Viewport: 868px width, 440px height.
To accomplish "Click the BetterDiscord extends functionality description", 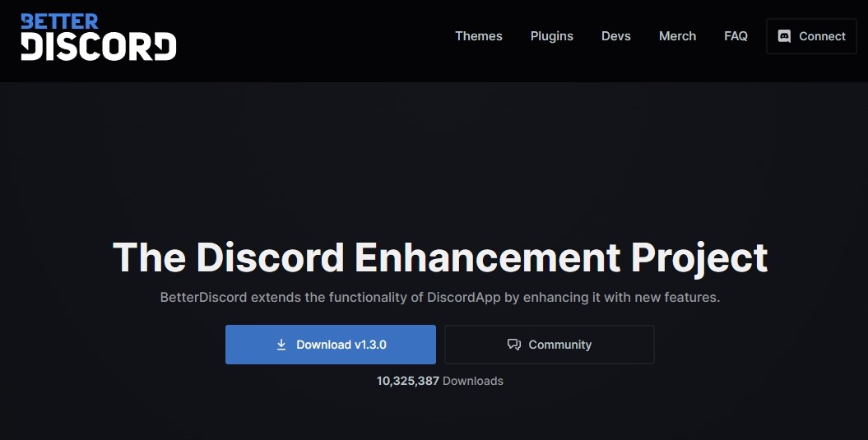I will click(x=440, y=297).
